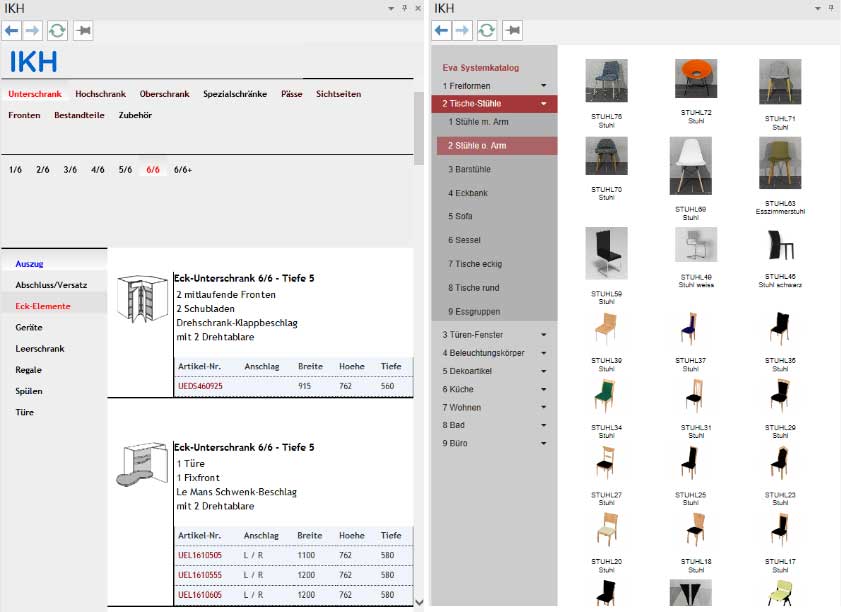
Task: Click the forward arrow in the chair catalog toolbar
Action: (463, 30)
